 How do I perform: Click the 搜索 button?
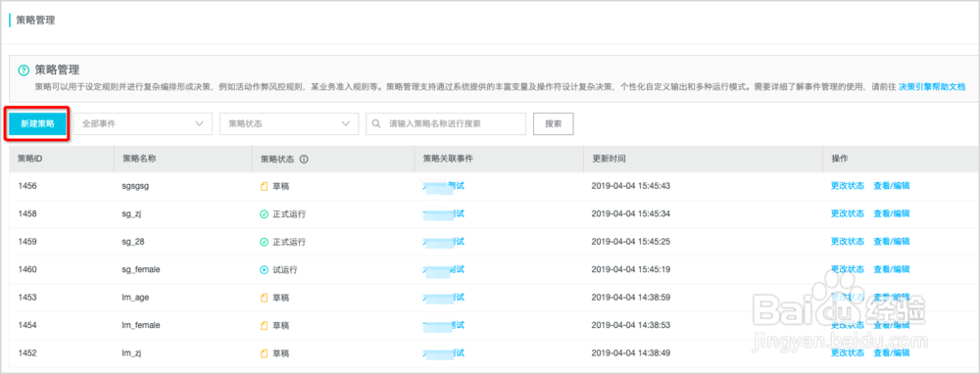coord(553,123)
